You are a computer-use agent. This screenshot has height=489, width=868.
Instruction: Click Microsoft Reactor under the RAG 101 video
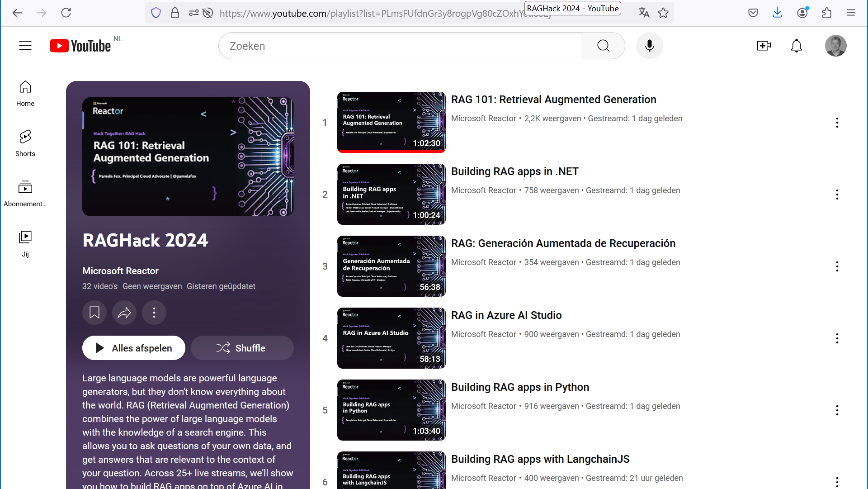click(x=484, y=119)
